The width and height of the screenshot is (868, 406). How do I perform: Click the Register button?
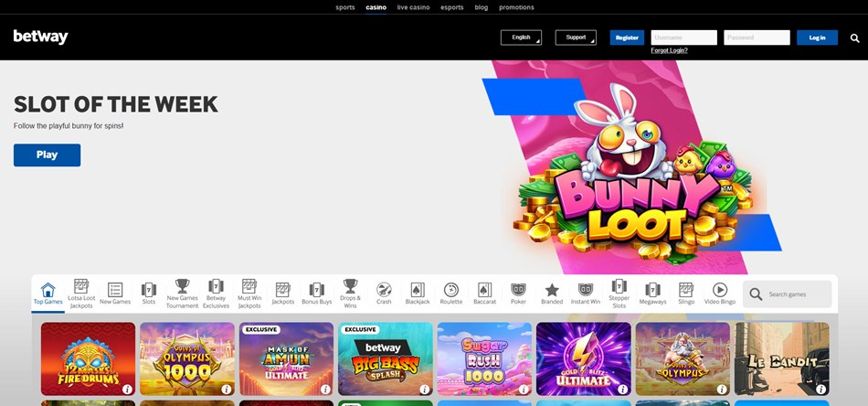click(x=627, y=37)
